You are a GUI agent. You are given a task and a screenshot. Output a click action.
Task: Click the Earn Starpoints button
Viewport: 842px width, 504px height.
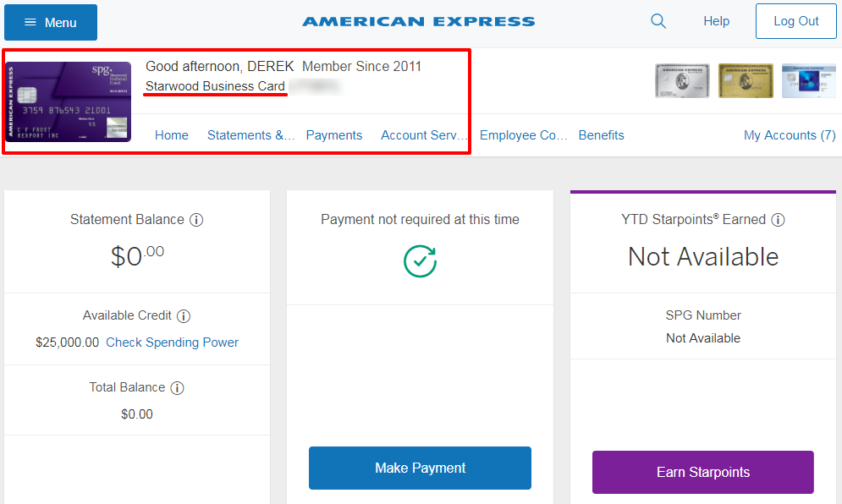[703, 473]
